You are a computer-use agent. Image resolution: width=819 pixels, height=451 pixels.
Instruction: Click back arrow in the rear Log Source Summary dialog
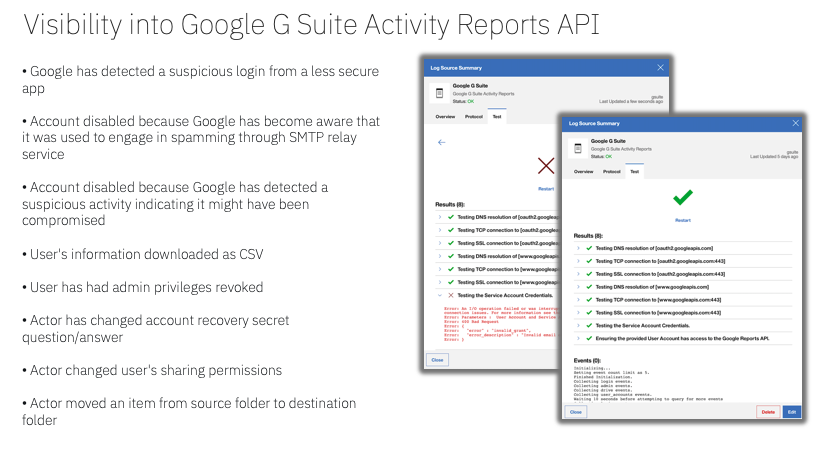[x=441, y=142]
